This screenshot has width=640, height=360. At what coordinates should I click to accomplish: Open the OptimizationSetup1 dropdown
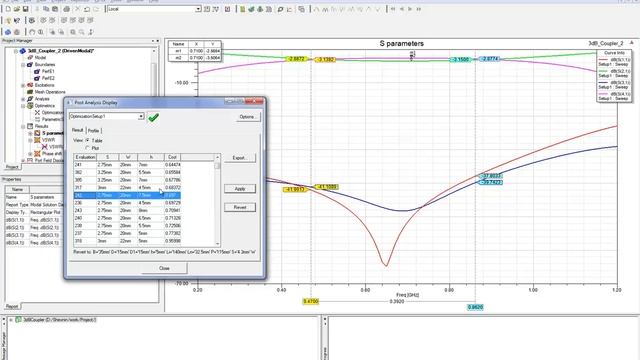point(141,116)
